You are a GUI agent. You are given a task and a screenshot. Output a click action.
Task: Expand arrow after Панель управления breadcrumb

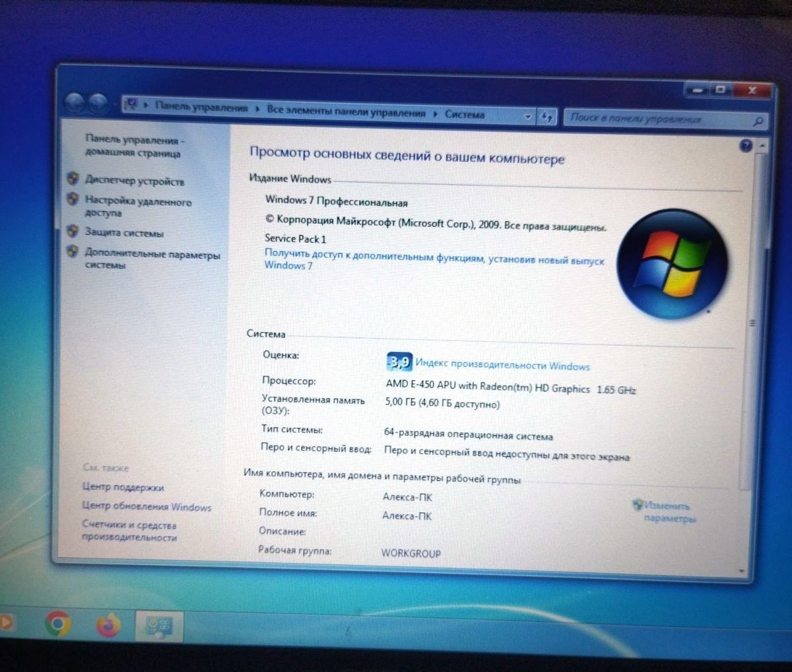(x=257, y=108)
